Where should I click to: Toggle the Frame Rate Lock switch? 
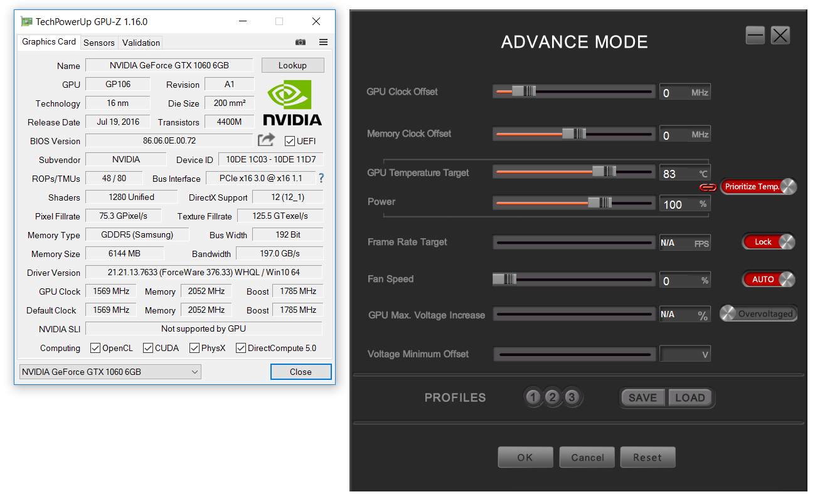(x=769, y=242)
